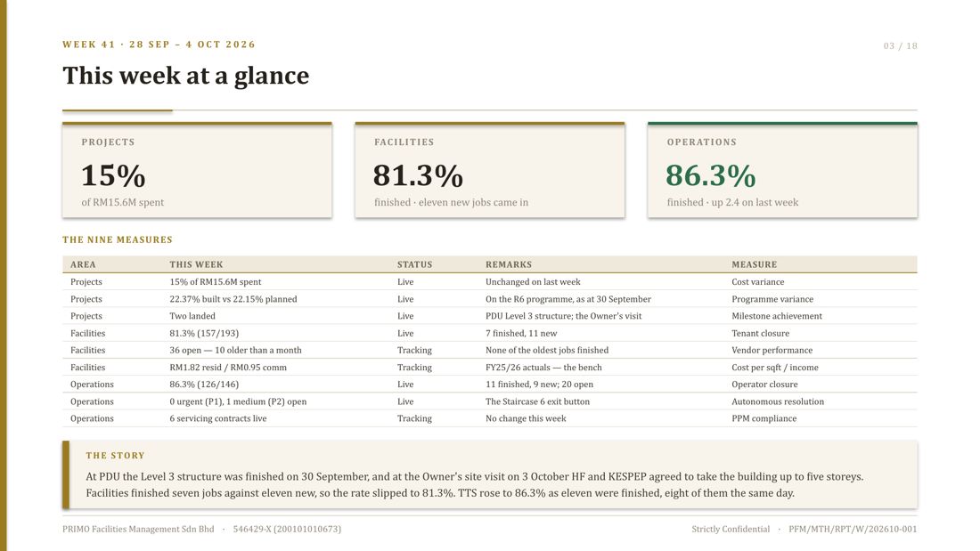Click the THIS WEEK column header
Screen dimensions: 980x551
[196, 264]
